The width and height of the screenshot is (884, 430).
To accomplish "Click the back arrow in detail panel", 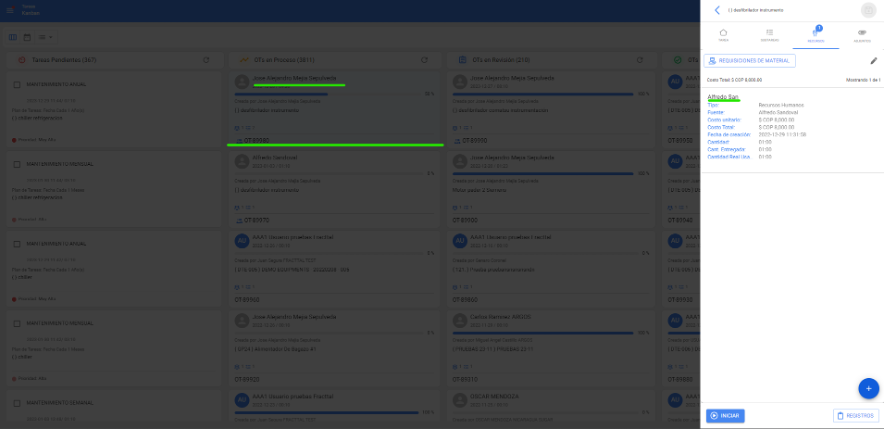I will [717, 10].
